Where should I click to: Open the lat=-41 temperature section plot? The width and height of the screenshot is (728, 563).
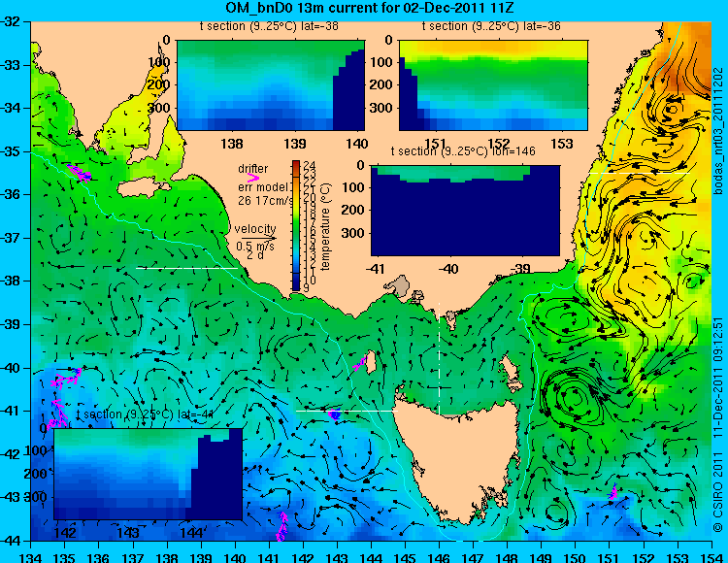point(149,474)
